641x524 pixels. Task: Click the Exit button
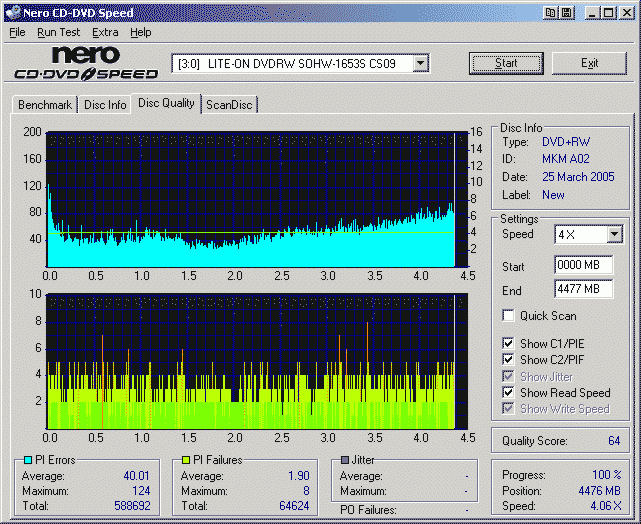coord(589,63)
